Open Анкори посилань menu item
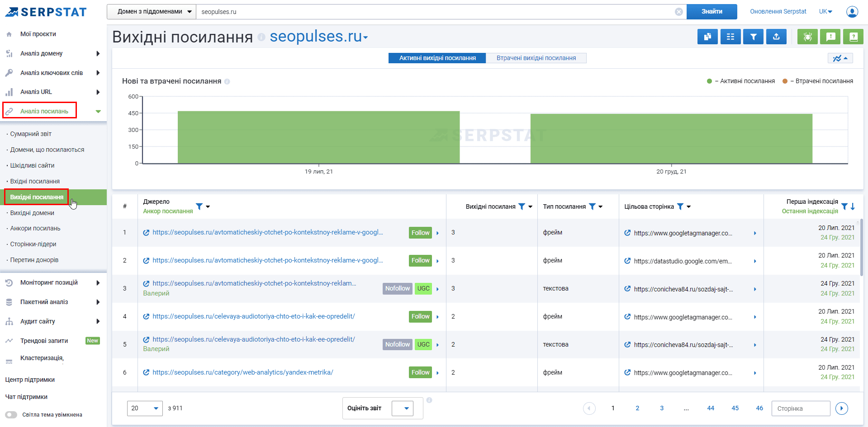The height and width of the screenshot is (427, 868). (x=35, y=229)
